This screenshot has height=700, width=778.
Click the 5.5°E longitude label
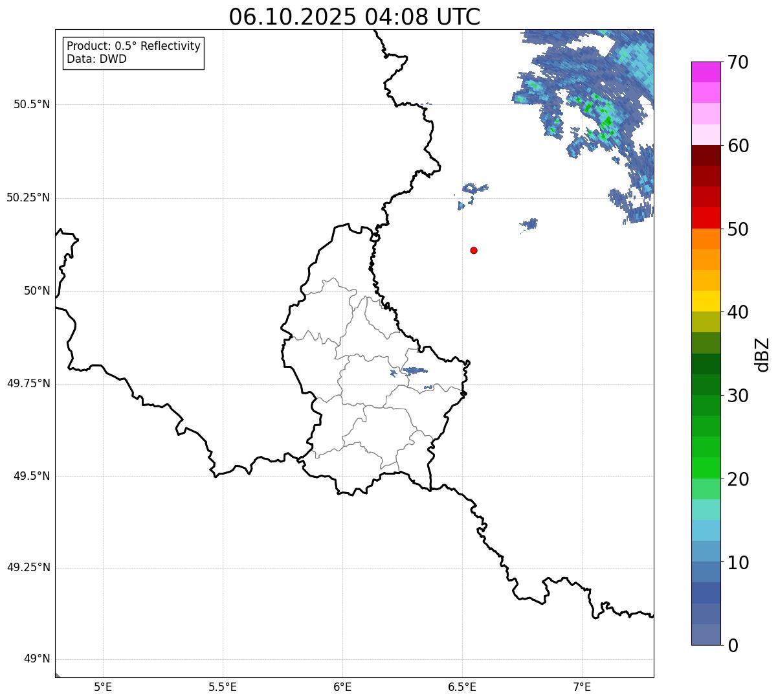223,686
